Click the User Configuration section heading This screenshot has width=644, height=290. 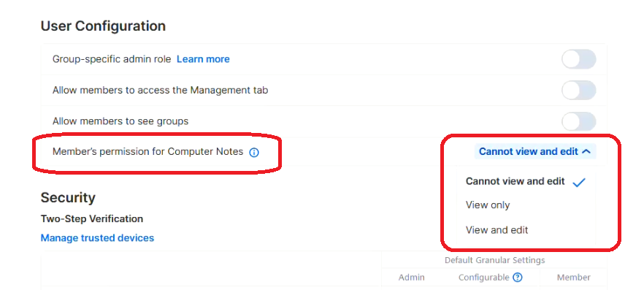coord(103,26)
